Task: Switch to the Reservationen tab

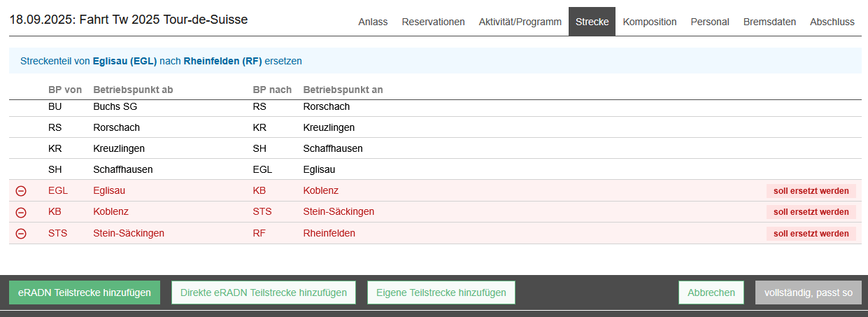Action: click(433, 22)
